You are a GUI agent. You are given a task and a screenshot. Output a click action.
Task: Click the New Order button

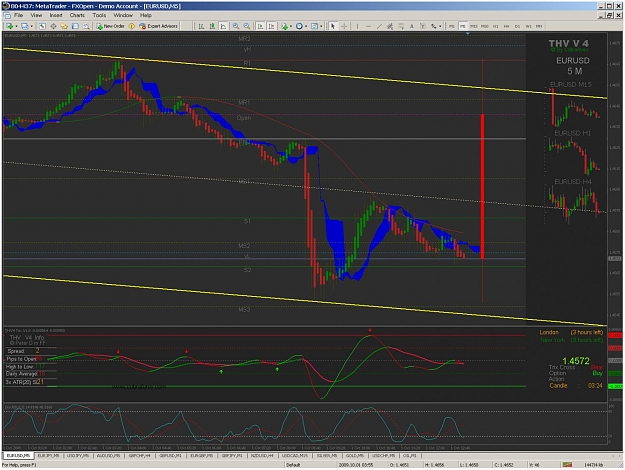click(x=110, y=26)
